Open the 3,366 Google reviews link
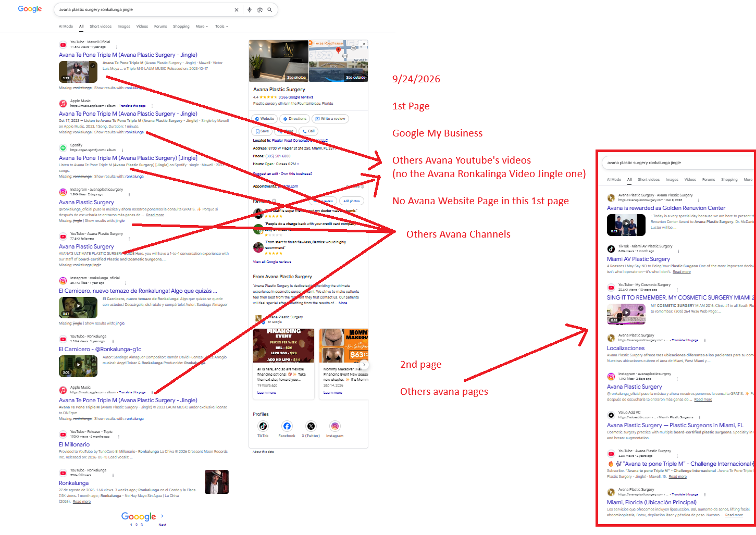 click(296, 97)
